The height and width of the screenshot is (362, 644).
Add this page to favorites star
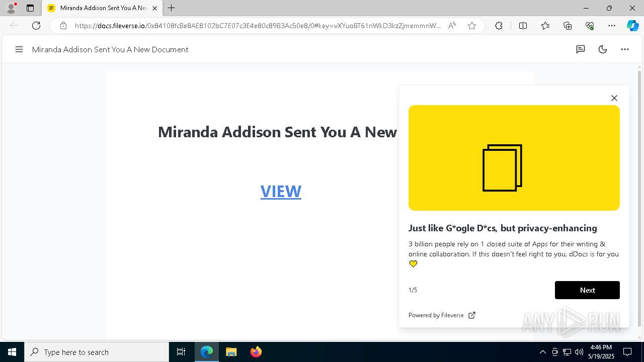[472, 26]
